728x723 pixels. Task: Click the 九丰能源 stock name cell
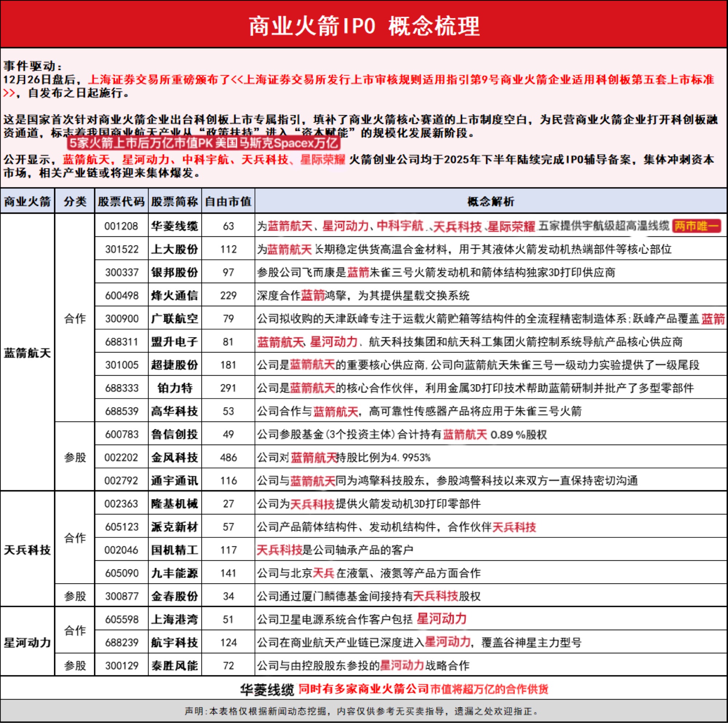pyautogui.click(x=174, y=573)
